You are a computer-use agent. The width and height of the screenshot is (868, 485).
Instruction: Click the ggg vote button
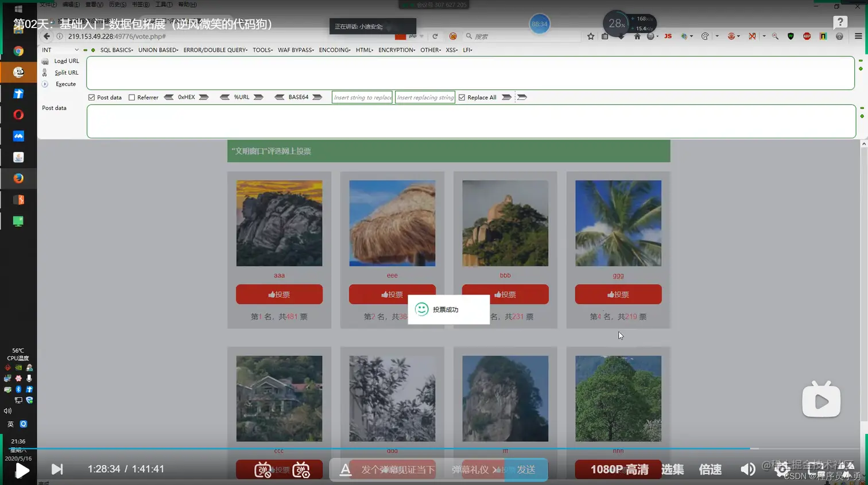click(618, 294)
